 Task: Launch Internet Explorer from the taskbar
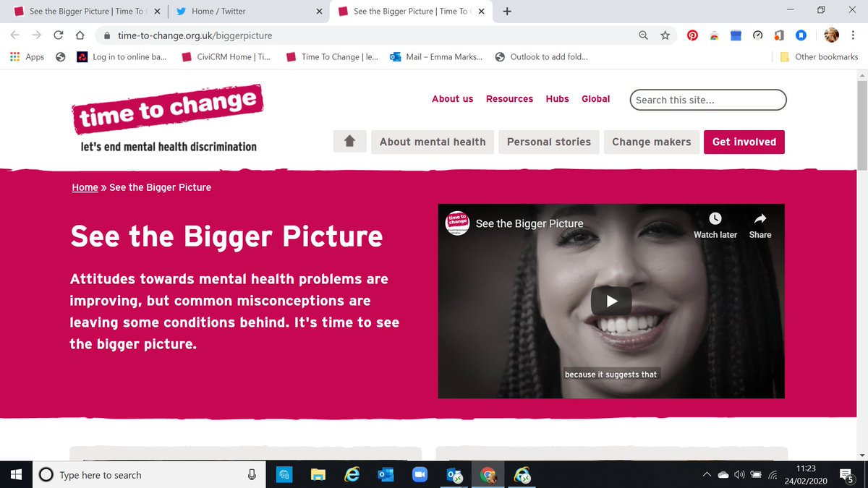tap(352, 475)
